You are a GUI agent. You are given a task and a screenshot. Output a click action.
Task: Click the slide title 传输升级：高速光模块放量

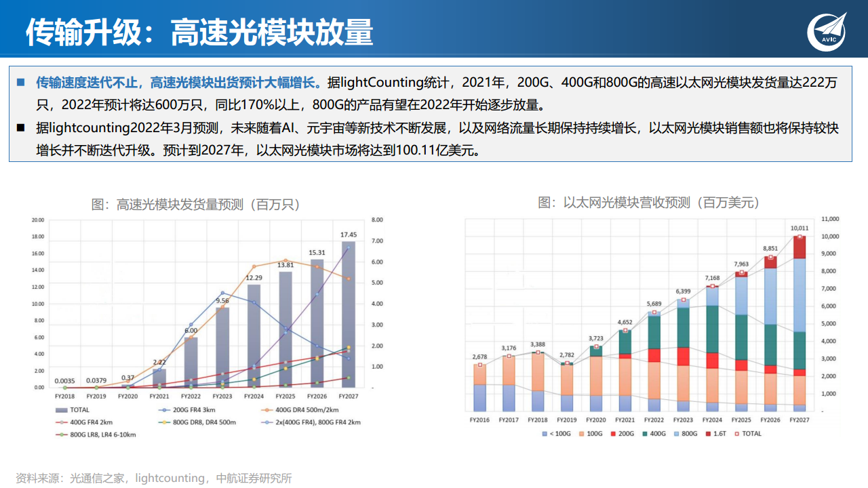coord(199,32)
